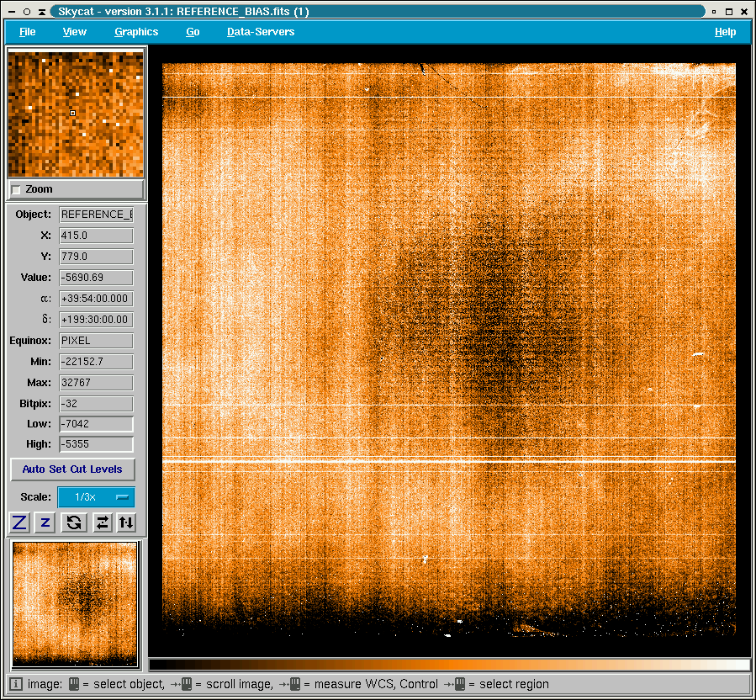Flip image vertically with the up-down arrows icon
This screenshot has height=700, width=756.
tap(126, 522)
